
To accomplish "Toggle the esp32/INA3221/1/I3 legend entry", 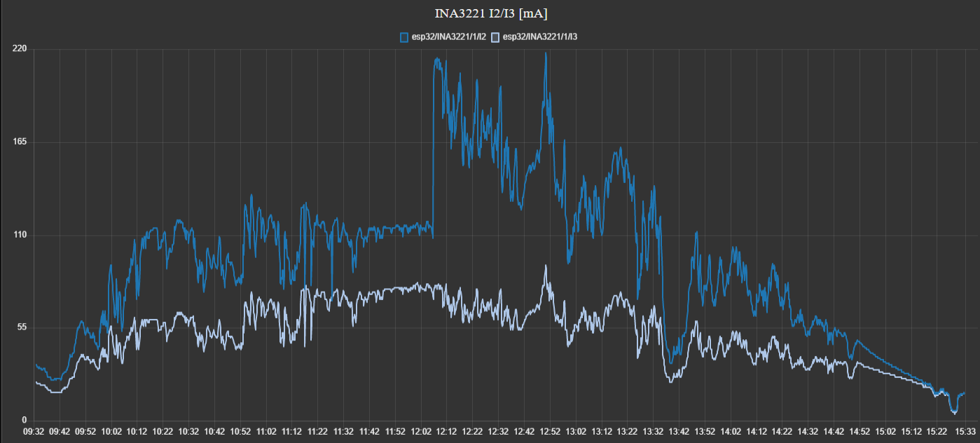I will pyautogui.click(x=534, y=36).
